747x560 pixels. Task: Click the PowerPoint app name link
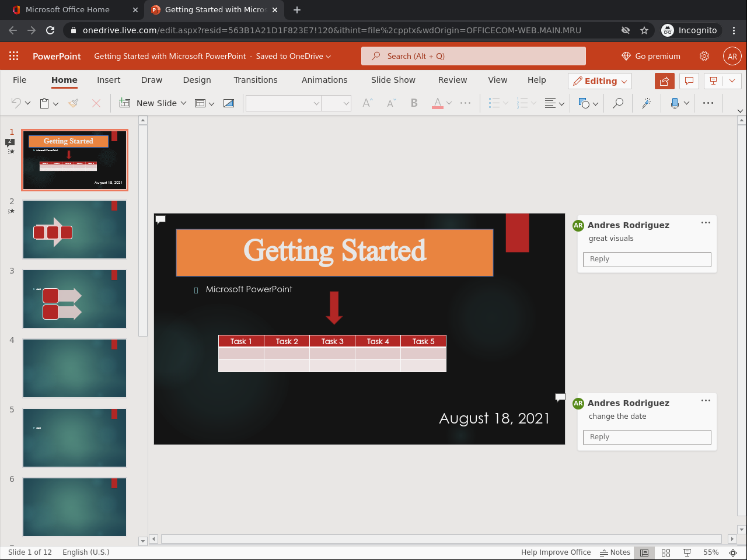pyautogui.click(x=57, y=56)
